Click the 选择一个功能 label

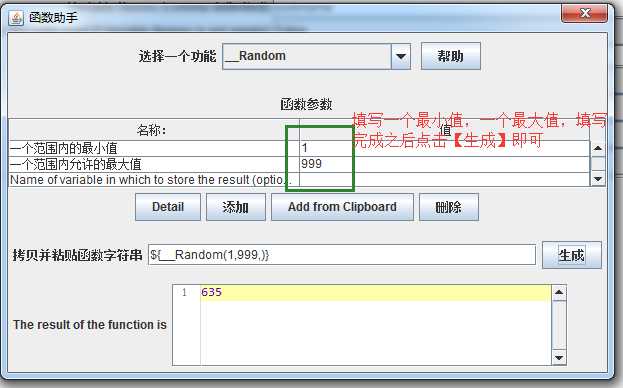coord(177,56)
